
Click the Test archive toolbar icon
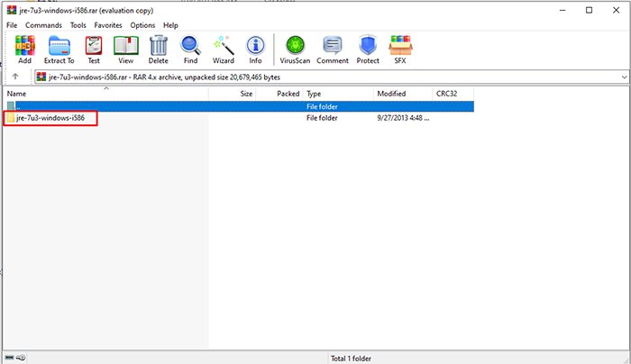click(x=94, y=45)
